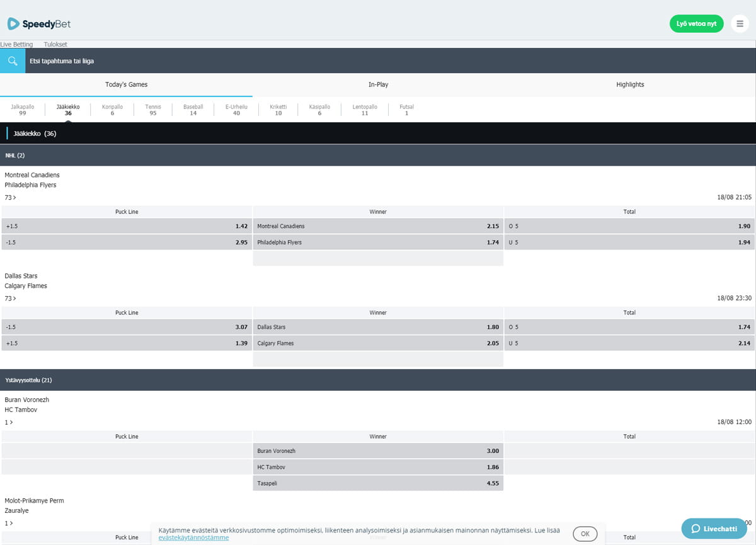Image resolution: width=756 pixels, height=545 pixels.
Task: Expand 73 markets for Montreal Canadiens game
Action: tap(10, 197)
